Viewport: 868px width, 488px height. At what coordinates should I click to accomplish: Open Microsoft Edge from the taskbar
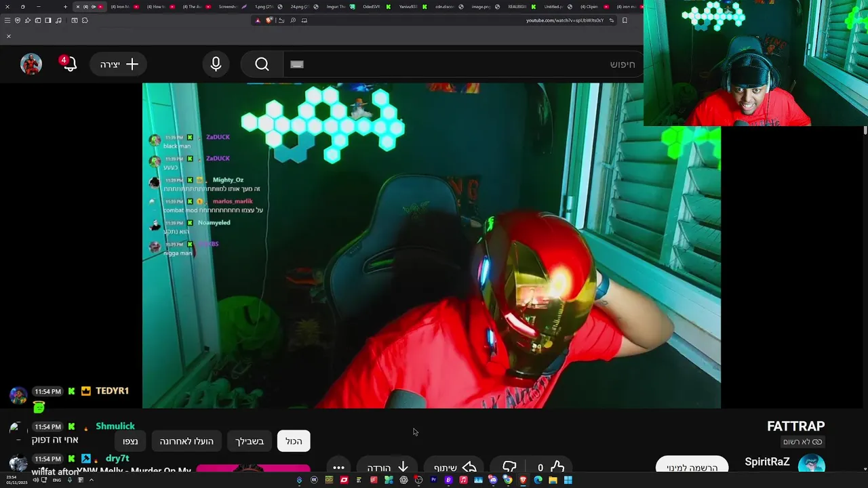coord(538,480)
